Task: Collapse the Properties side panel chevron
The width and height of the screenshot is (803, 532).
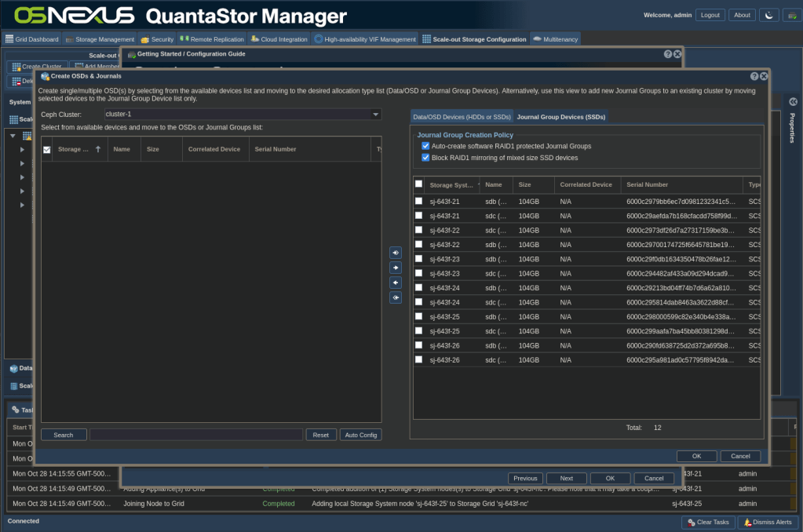Action: tap(793, 102)
